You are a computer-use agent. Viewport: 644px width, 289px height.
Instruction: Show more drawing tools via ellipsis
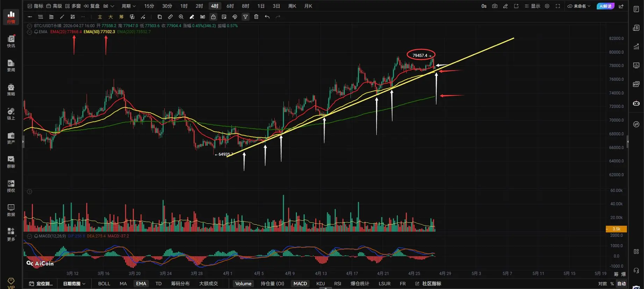[x=83, y=17]
